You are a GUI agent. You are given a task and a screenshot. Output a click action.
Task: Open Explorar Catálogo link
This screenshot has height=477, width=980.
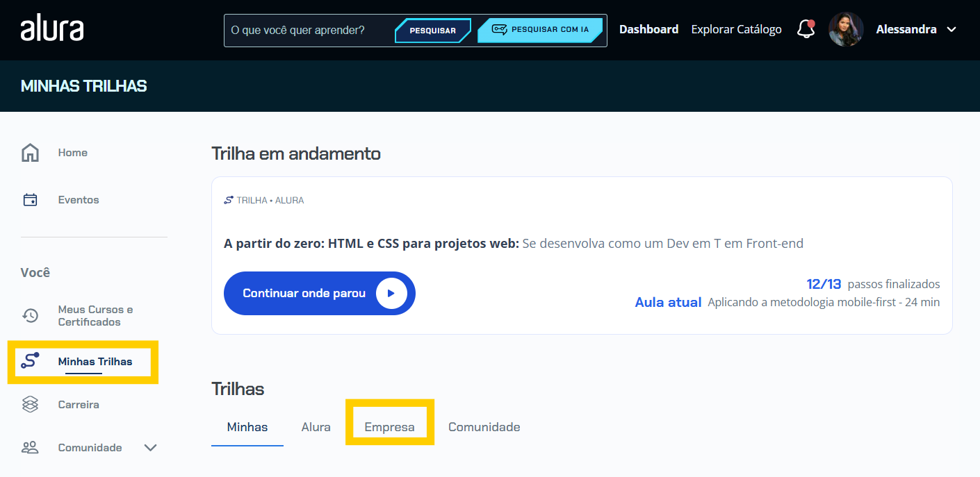[x=736, y=29]
